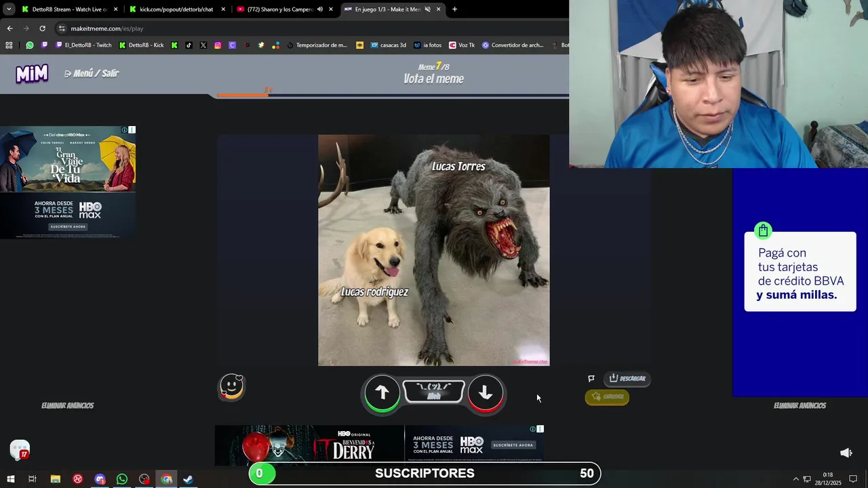Click the BBVA credit card ad

click(800, 282)
